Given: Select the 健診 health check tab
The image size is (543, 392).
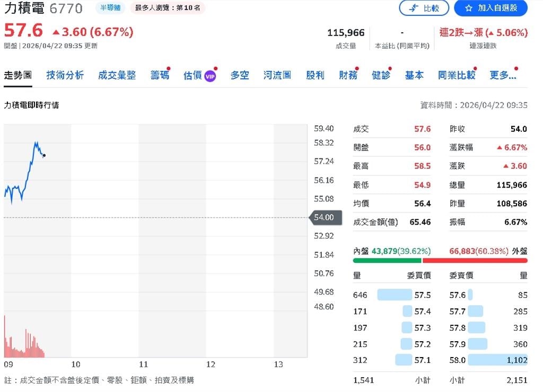Looking at the screenshot, I should click(381, 75).
